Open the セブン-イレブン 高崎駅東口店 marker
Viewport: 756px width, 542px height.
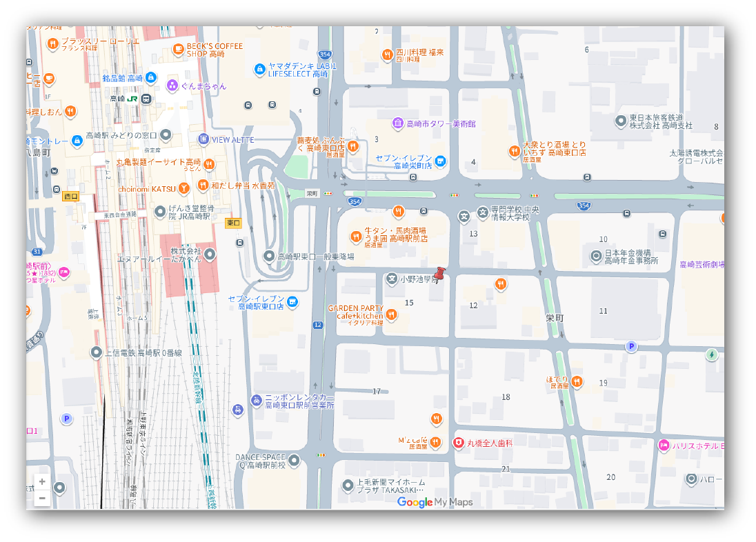tap(292, 302)
